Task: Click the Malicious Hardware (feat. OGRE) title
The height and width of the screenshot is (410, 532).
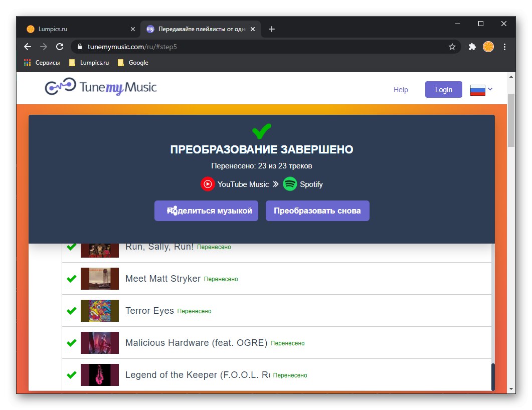Action: 197,343
